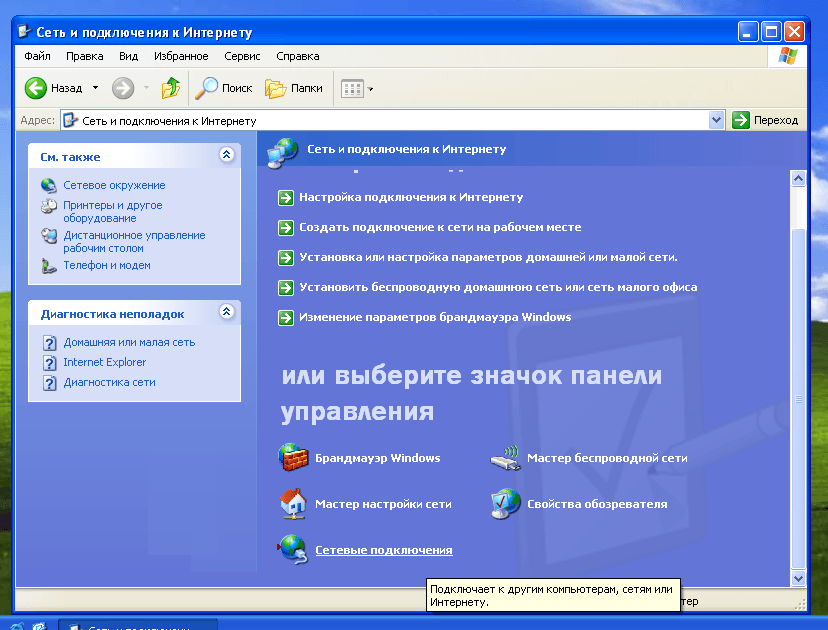Collapse the Диагностика неполадок panel
828x630 pixels.
[226, 312]
